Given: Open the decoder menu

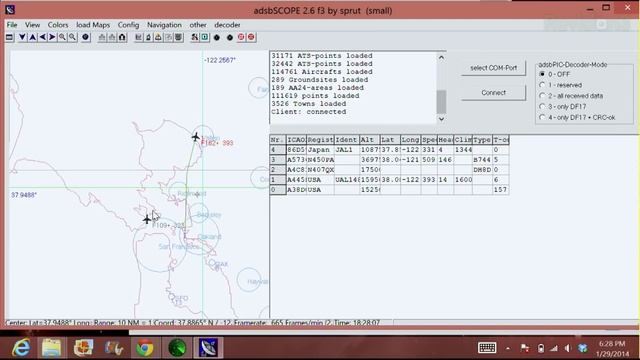Looking at the screenshot, I should (227, 25).
